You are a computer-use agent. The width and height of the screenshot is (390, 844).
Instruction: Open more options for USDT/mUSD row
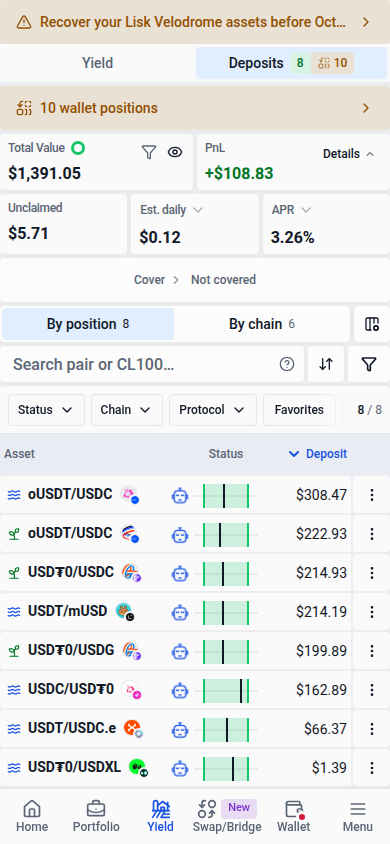coord(371,612)
